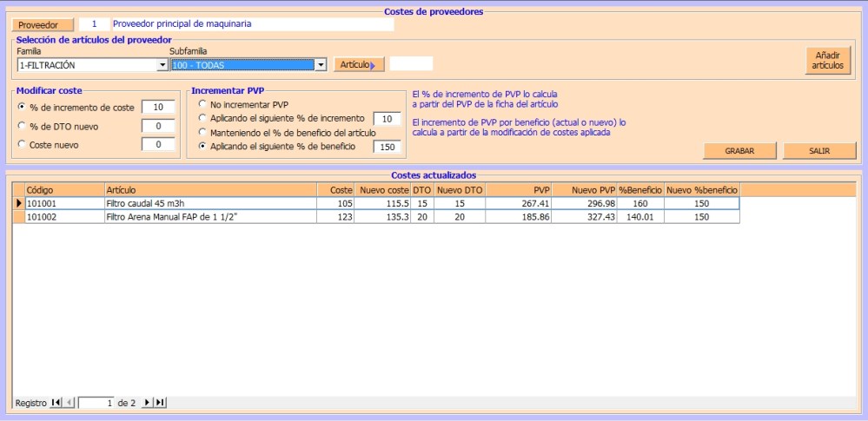The width and height of the screenshot is (868, 421).
Task: Click the 'Nuevo PVP' column header
Action: pyautogui.click(x=585, y=190)
